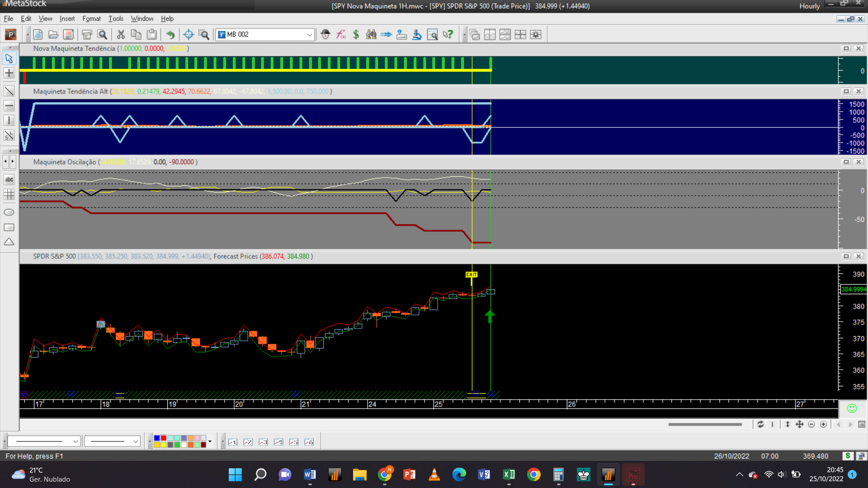Open the line style dropdown

tap(75, 441)
